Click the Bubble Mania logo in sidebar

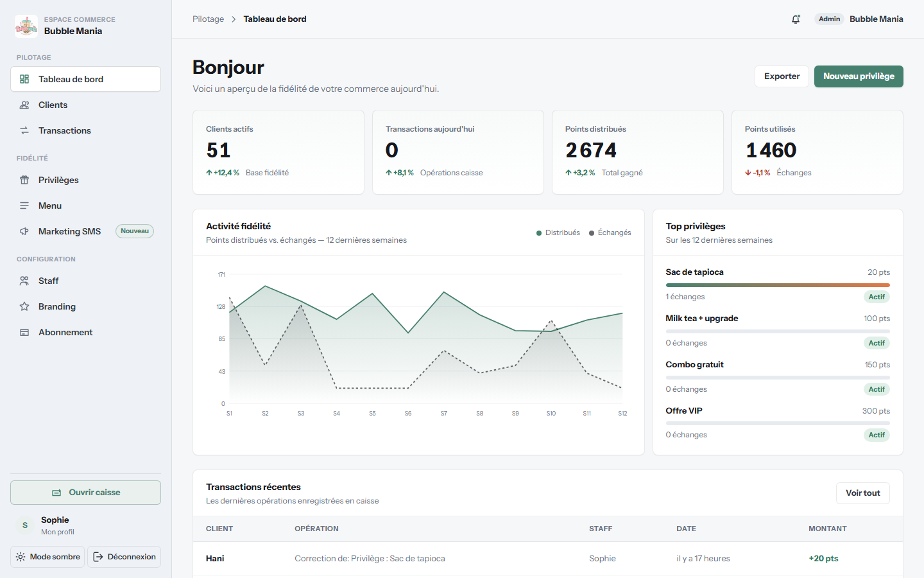pyautogui.click(x=26, y=26)
